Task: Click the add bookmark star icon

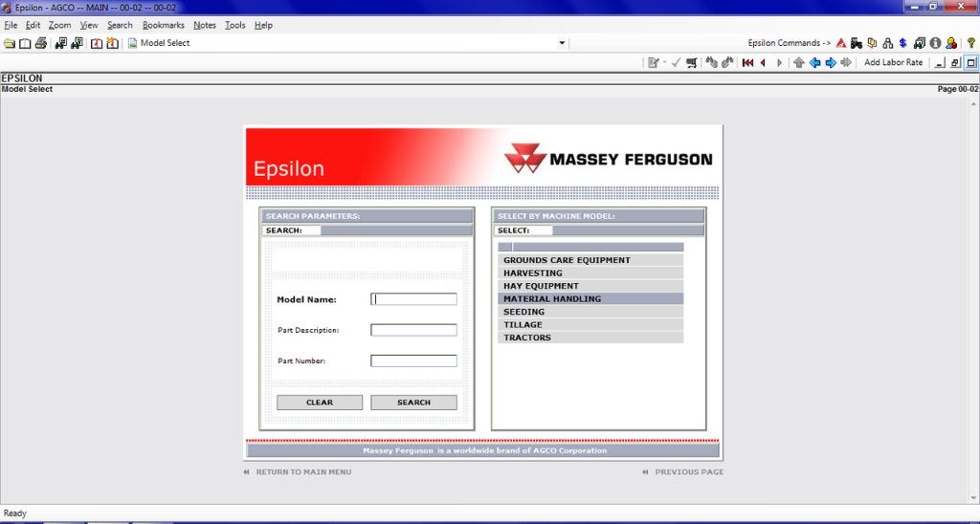Action: 113,43
